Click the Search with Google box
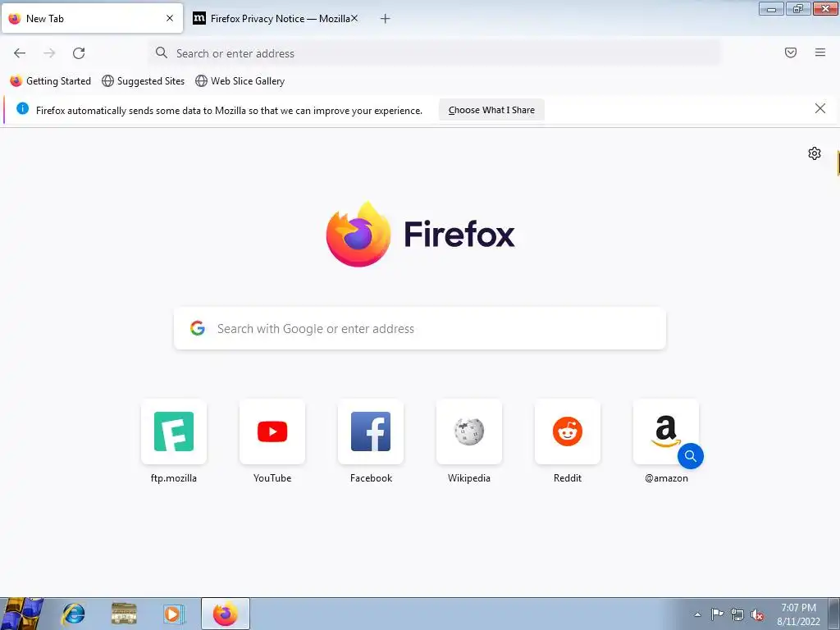The image size is (840, 630). [x=419, y=328]
